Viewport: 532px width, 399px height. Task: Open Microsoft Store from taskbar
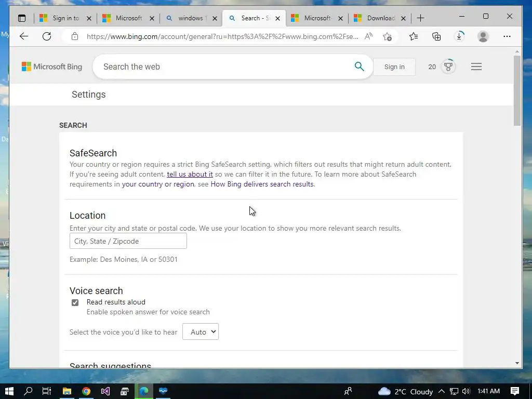point(125,391)
